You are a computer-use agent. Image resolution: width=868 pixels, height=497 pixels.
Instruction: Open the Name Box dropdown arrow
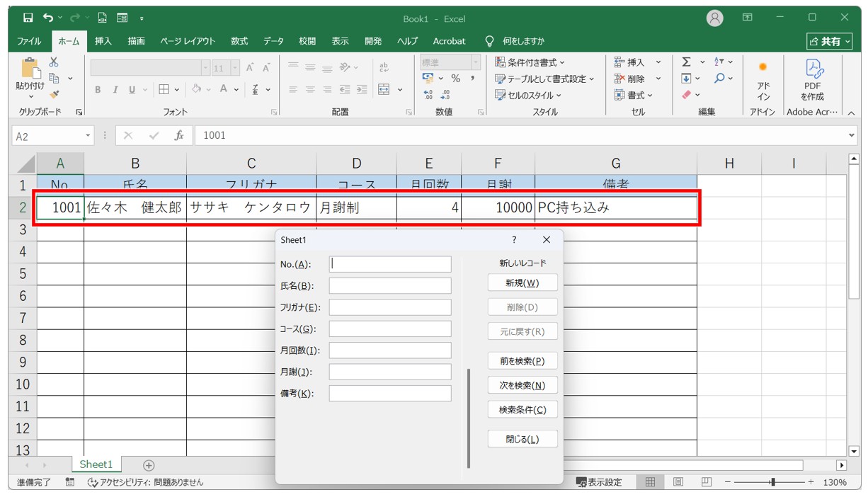88,136
